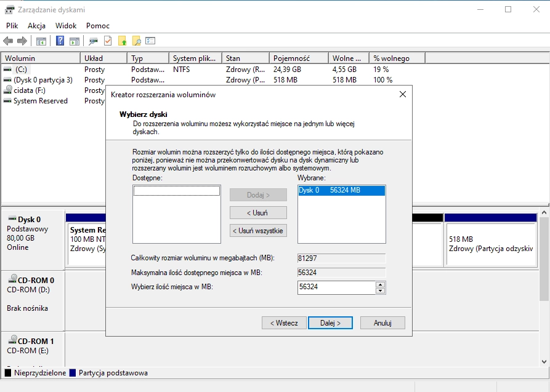Click the MB amount input field
The image size is (550, 392).
point(336,287)
